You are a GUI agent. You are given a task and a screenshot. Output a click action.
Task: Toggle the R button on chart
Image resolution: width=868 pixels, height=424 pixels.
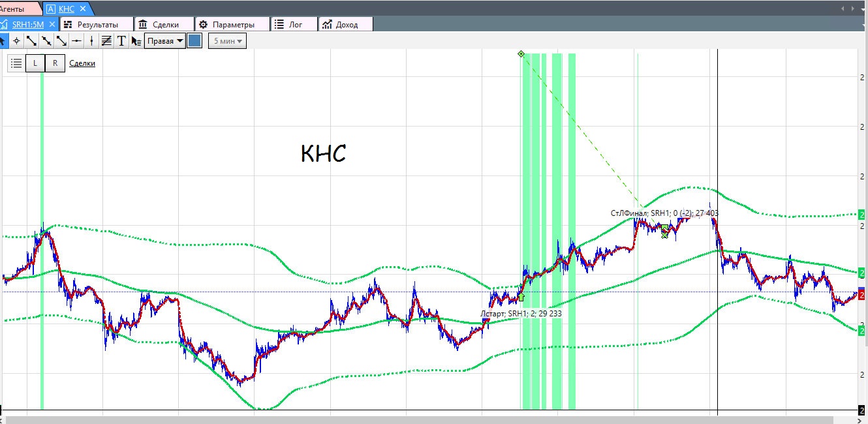pyautogui.click(x=55, y=63)
